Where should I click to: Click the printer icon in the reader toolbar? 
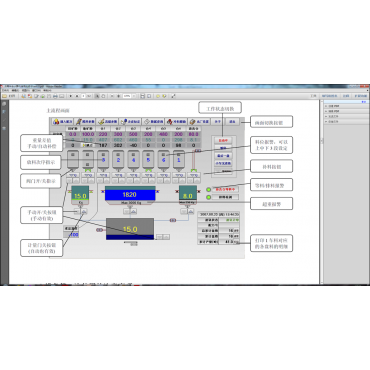[55, 96]
